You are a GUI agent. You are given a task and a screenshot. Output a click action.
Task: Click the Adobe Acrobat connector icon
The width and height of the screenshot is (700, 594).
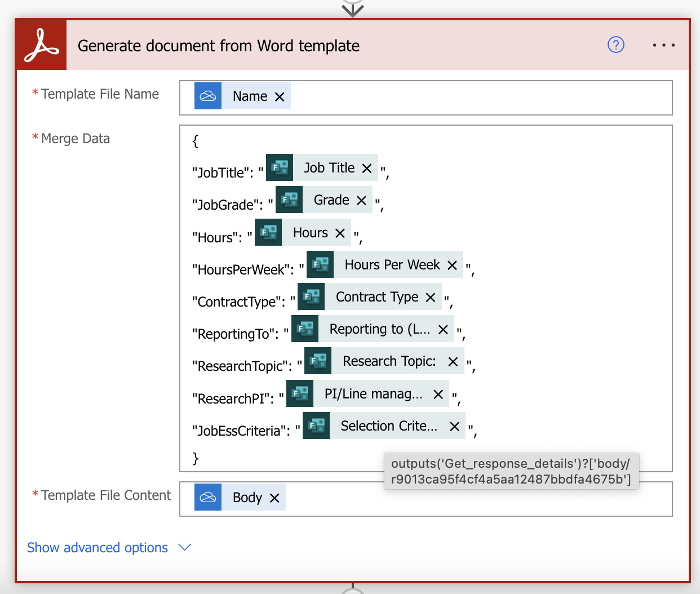40,45
